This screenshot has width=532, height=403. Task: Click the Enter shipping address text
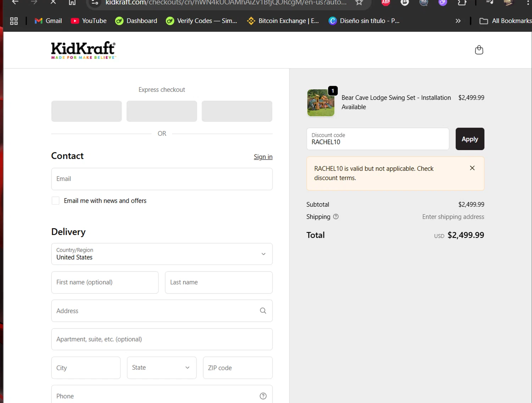pyautogui.click(x=453, y=217)
